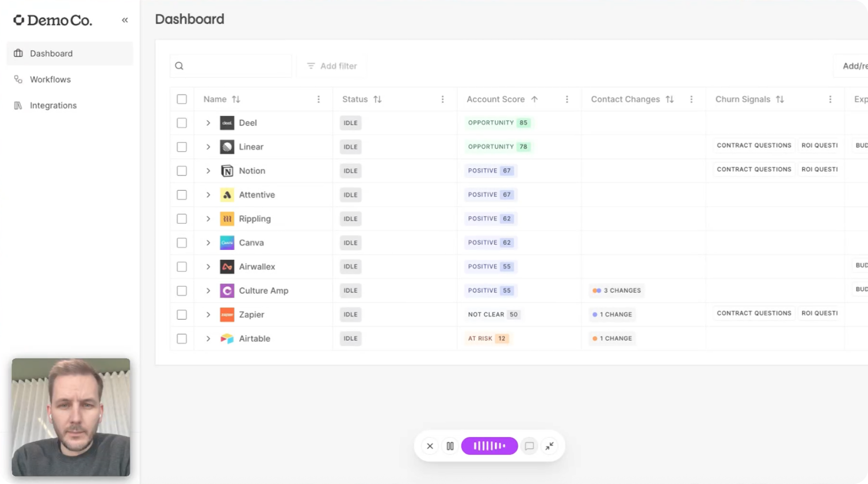Image resolution: width=868 pixels, height=484 pixels.
Task: Click Linear's CONTRACT QUESTIONS tag
Action: (x=754, y=145)
